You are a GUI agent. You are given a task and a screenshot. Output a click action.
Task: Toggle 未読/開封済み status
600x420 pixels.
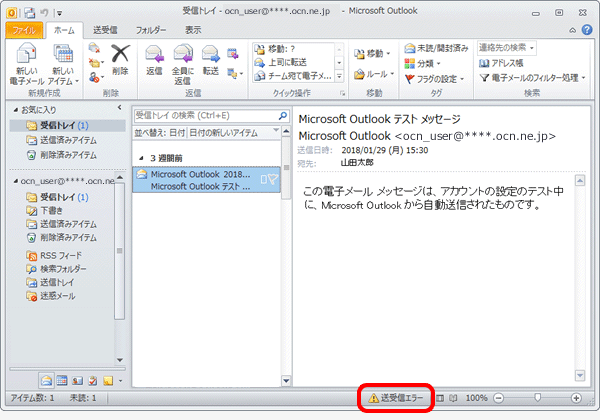pos(436,48)
